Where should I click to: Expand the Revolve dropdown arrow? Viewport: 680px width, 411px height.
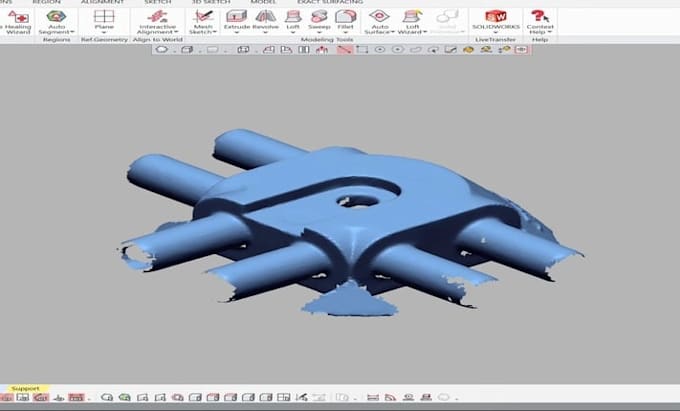click(265, 33)
